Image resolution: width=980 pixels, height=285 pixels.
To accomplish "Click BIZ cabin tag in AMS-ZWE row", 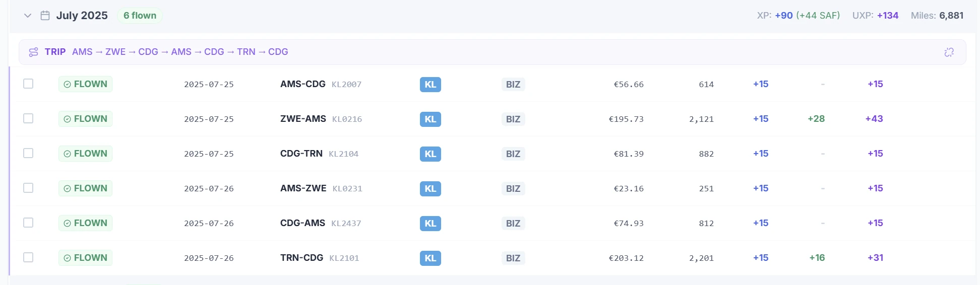I will [x=513, y=189].
